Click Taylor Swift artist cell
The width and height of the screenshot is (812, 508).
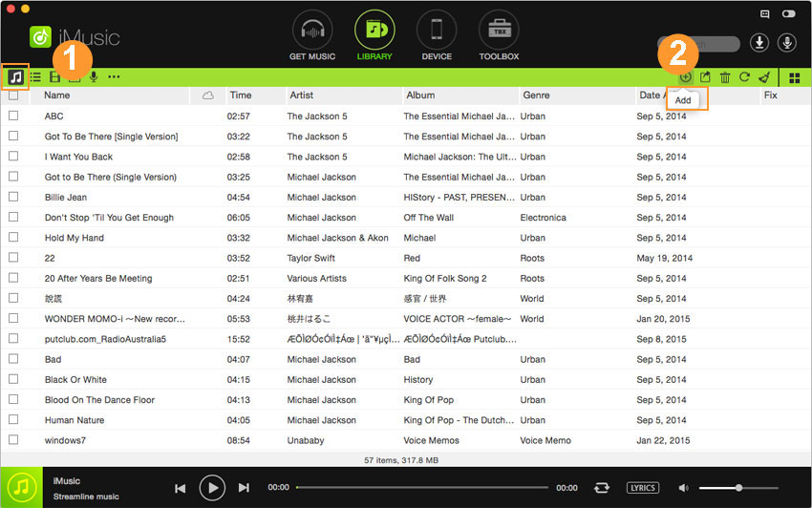point(311,258)
